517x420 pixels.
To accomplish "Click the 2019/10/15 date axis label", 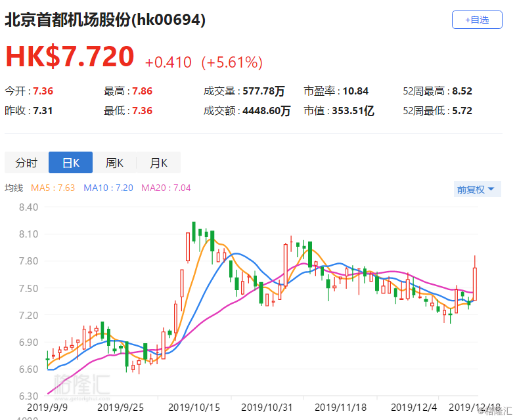I will [194, 408].
